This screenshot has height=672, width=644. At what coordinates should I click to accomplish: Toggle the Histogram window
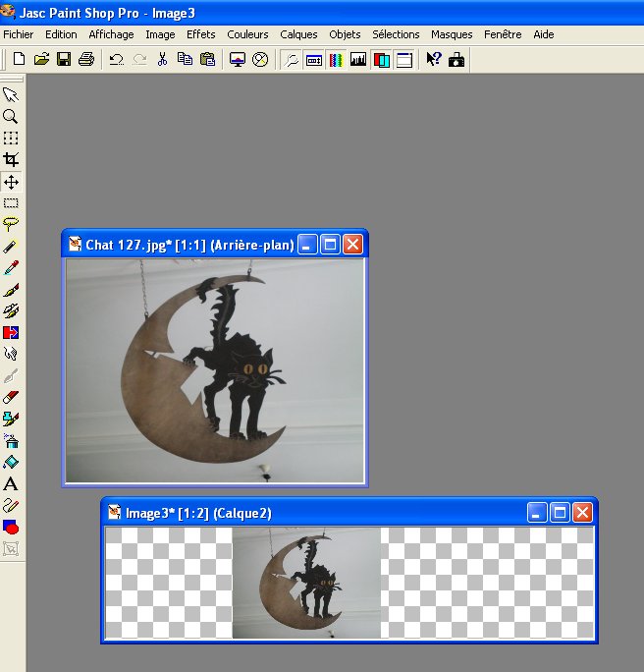[x=358, y=59]
